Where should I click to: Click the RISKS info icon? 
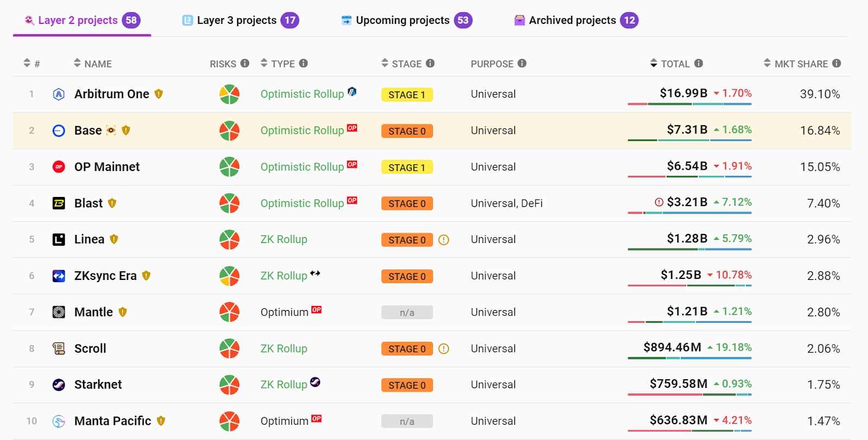point(245,63)
